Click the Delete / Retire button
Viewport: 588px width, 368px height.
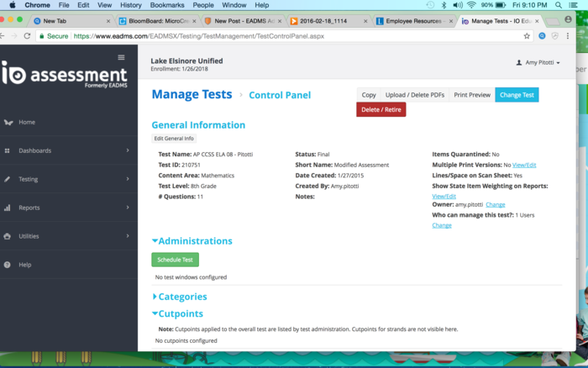381,109
